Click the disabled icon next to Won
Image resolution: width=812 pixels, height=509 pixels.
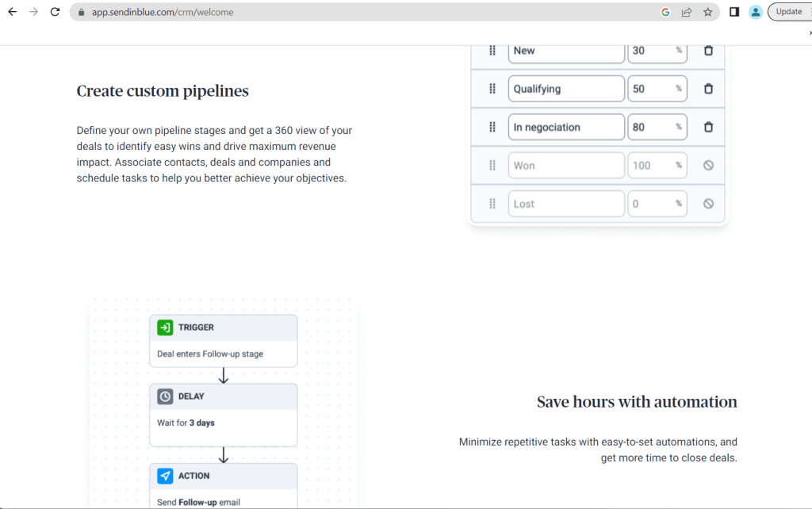708,166
